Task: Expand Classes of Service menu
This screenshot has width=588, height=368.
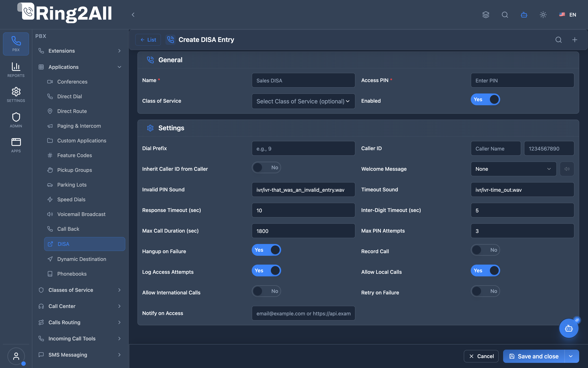Action: [x=80, y=290]
